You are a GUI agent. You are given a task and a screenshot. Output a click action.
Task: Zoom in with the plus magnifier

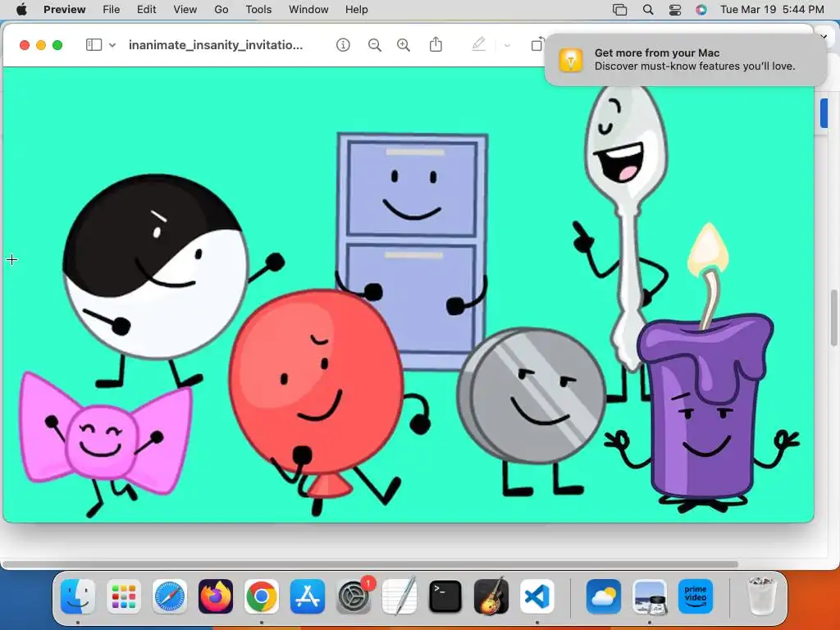pos(404,45)
